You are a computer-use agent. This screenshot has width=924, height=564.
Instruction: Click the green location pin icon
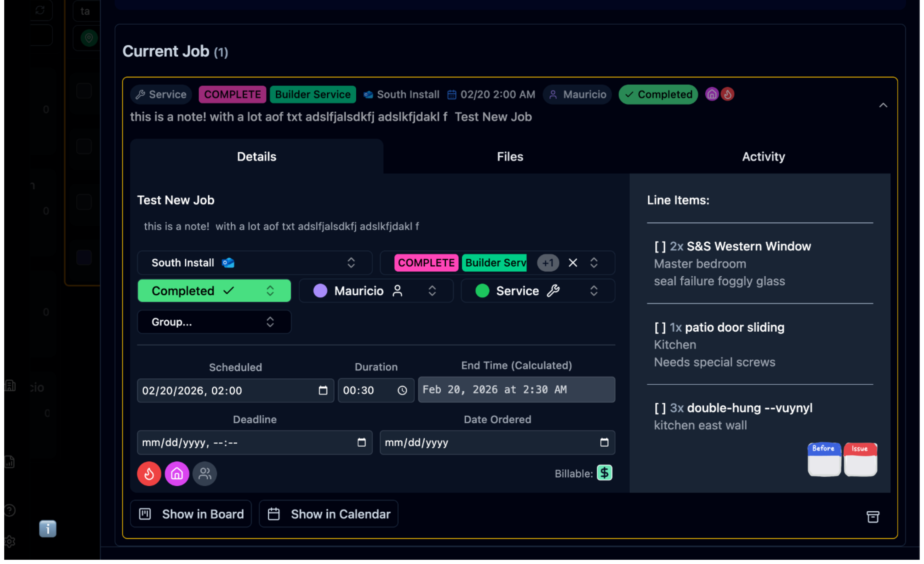pos(89,38)
